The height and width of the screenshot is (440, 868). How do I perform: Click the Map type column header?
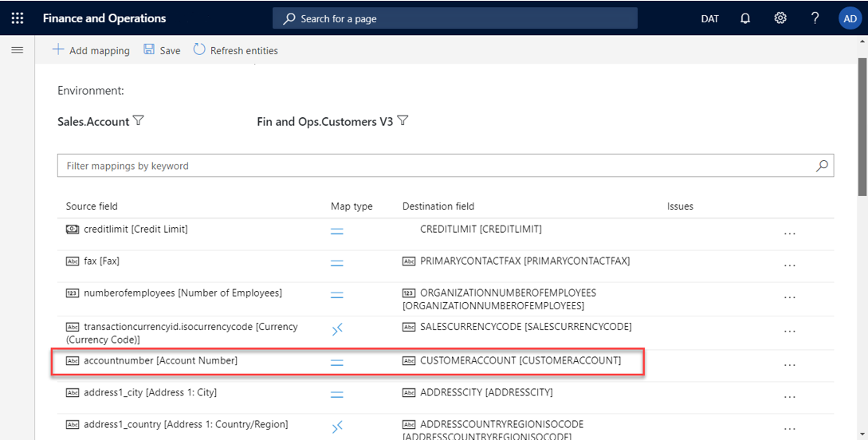pos(352,206)
